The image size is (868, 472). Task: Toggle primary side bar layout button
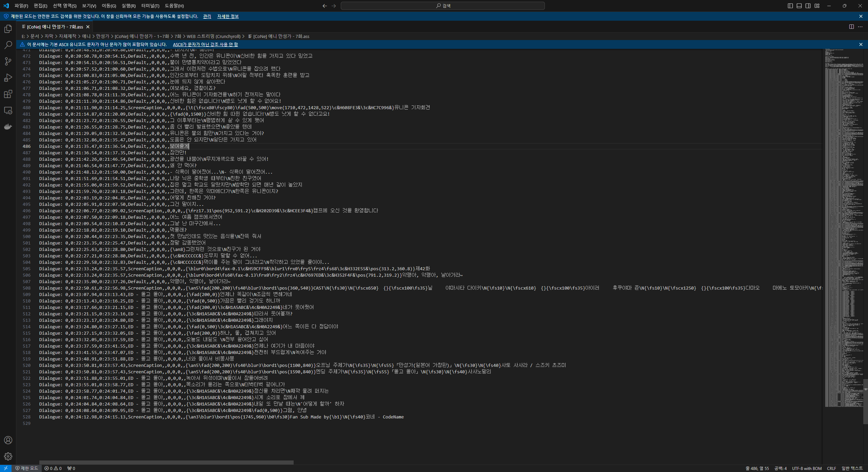[x=790, y=6]
